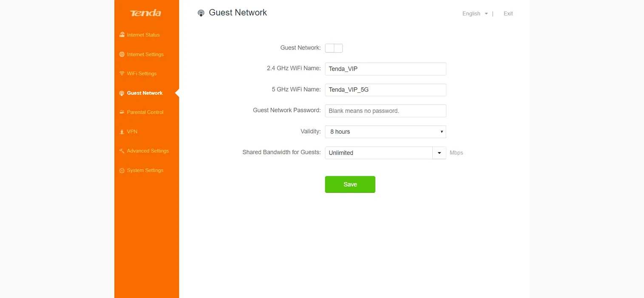Open the Advanced Settings menu item
Screen dimensions: 644x298
coord(148,151)
